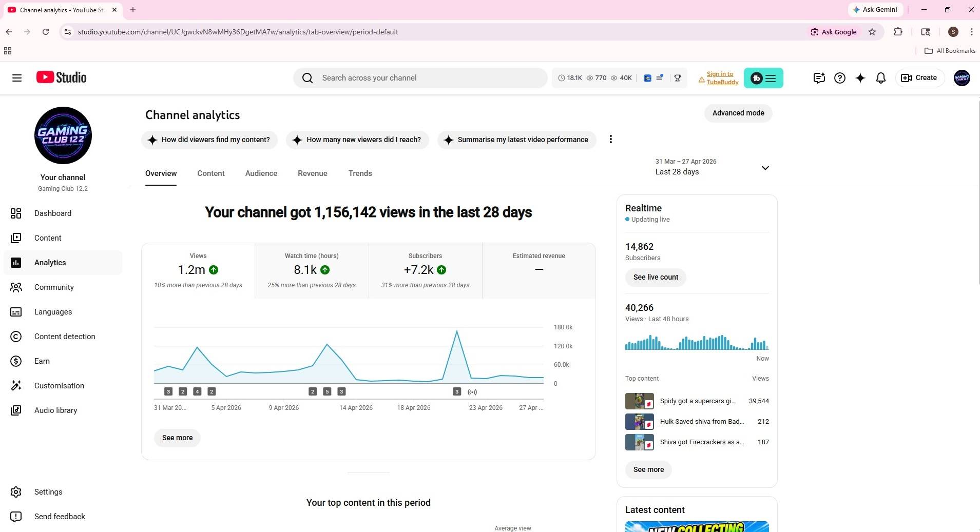This screenshot has height=532, width=980.
Task: Select the Subscribers metric card
Action: pos(425,270)
